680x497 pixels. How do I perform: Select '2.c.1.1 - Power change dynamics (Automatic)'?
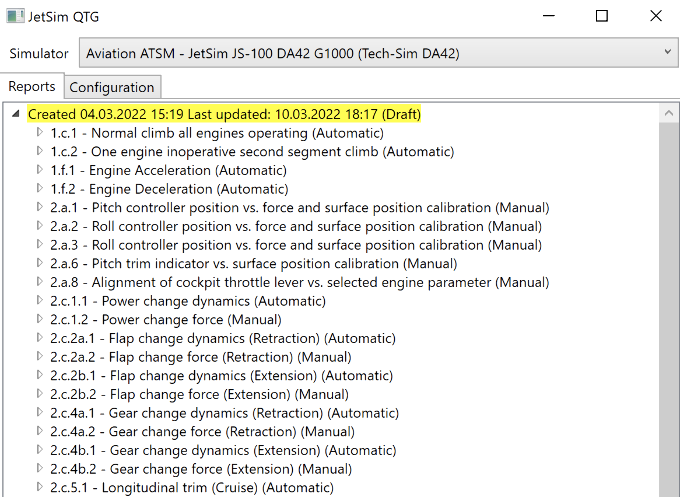coord(188,301)
